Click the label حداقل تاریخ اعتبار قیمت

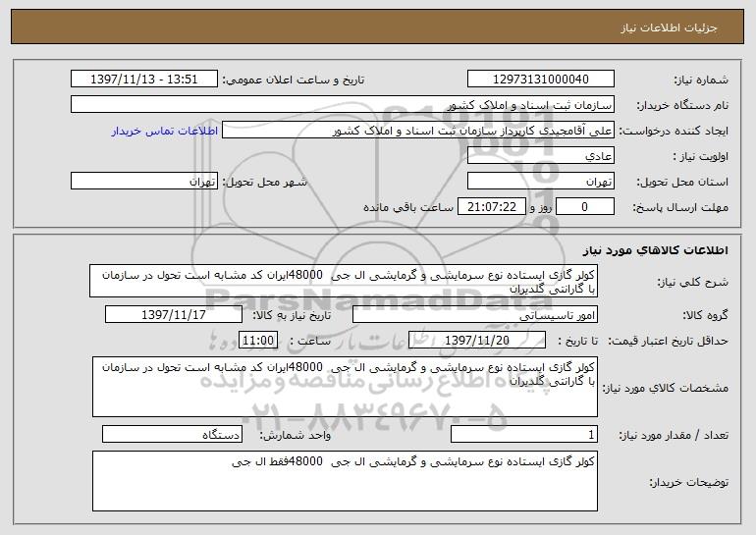click(x=669, y=341)
